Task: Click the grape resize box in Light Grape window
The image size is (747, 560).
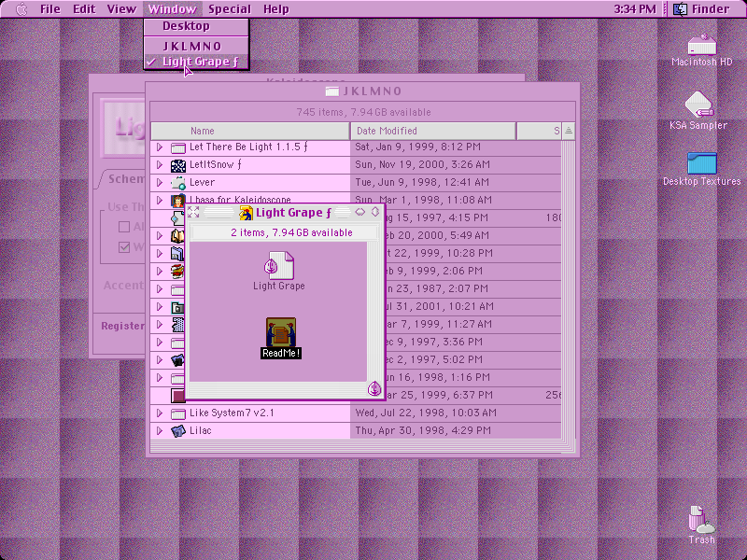Action: pos(374,389)
